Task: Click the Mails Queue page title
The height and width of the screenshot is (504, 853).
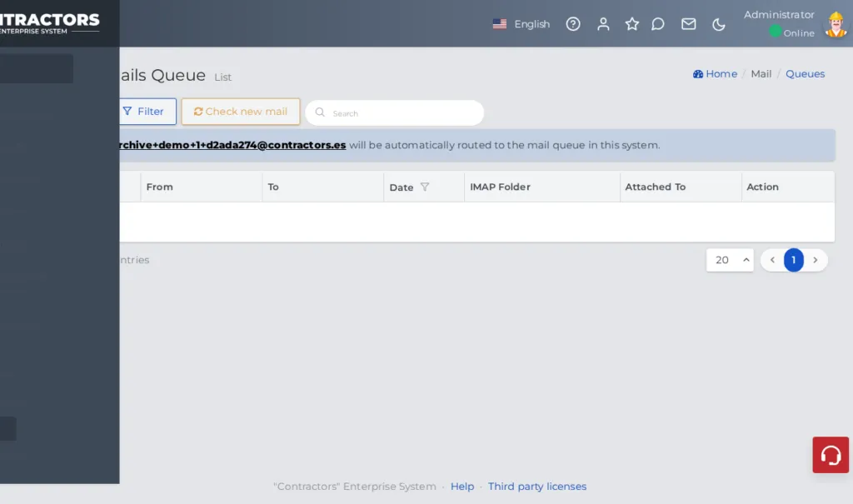Action: coord(162,75)
